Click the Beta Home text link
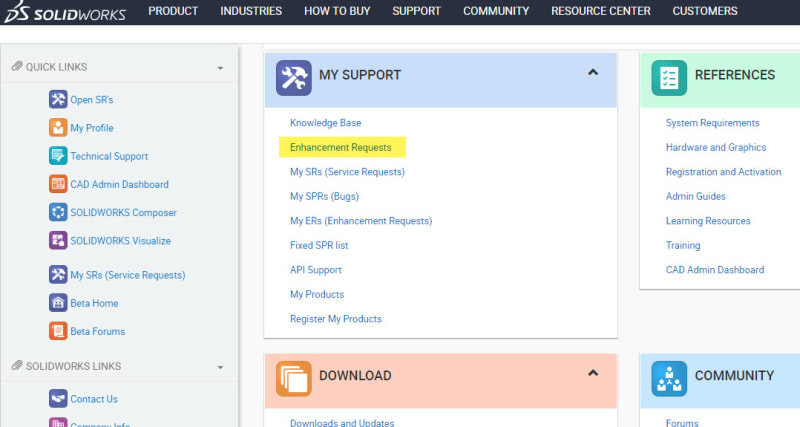The width and height of the screenshot is (800, 427). coord(94,303)
